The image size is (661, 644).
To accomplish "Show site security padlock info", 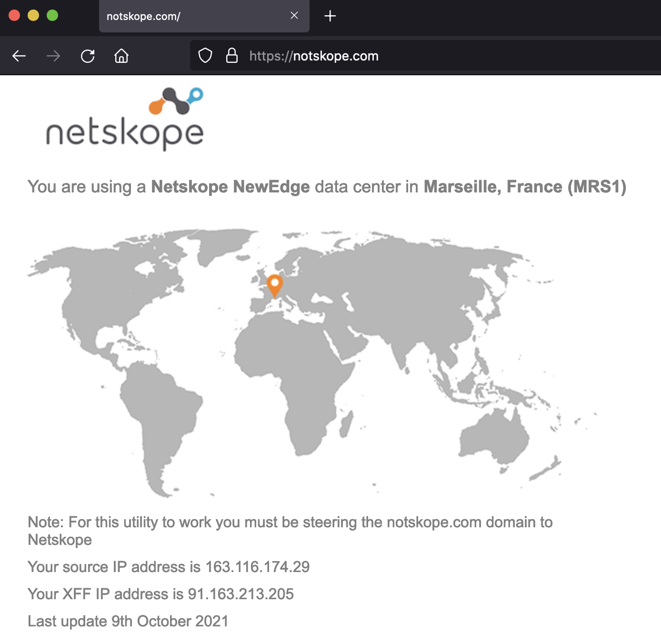I will (x=232, y=56).
